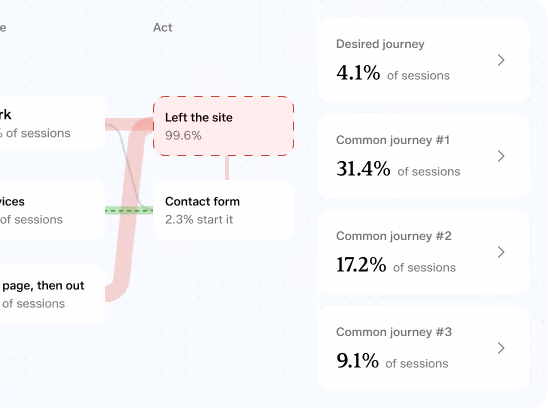Select the top partially visible 'rk' node

(x=52, y=123)
